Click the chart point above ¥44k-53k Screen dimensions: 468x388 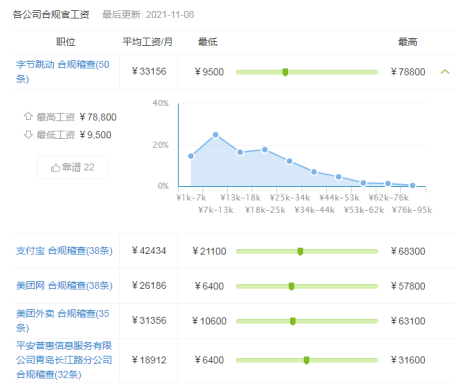pyautogui.click(x=339, y=177)
